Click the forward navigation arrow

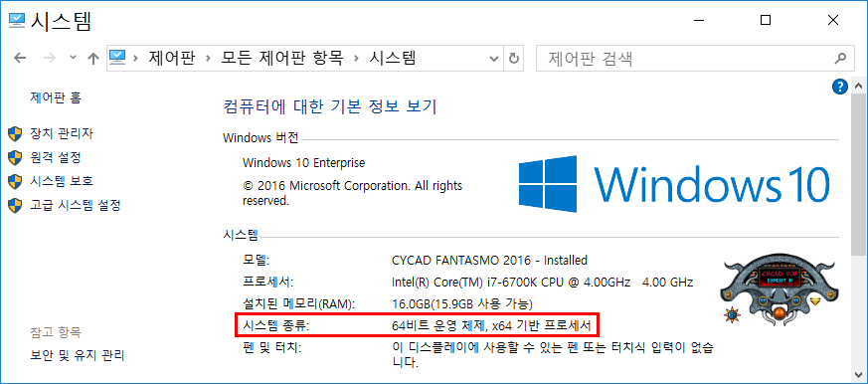(50, 58)
